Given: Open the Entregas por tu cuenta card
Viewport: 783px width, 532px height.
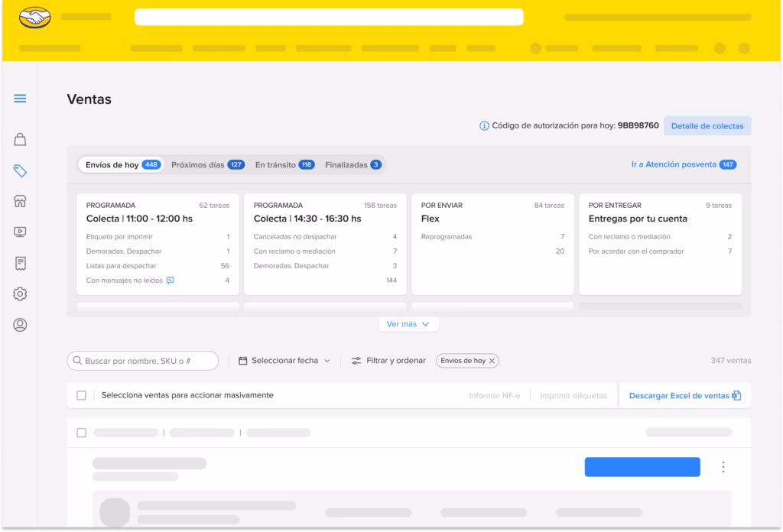Looking at the screenshot, I should pos(660,245).
